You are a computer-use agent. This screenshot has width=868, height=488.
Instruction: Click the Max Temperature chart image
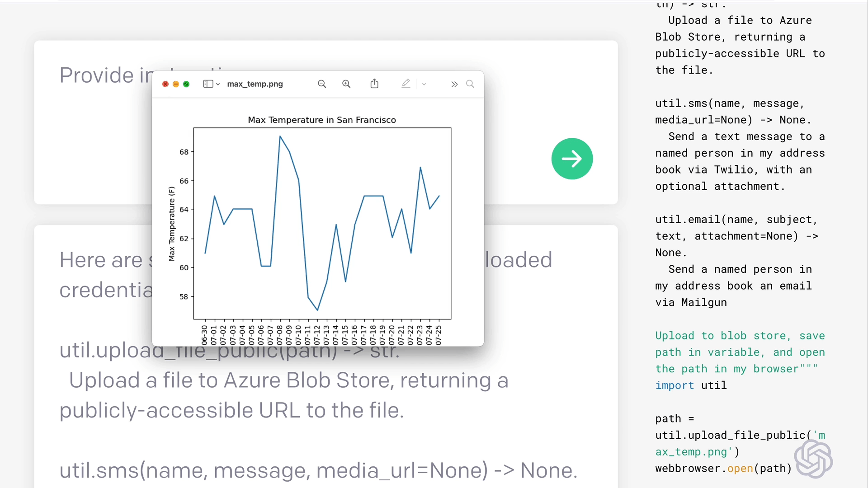pos(322,224)
